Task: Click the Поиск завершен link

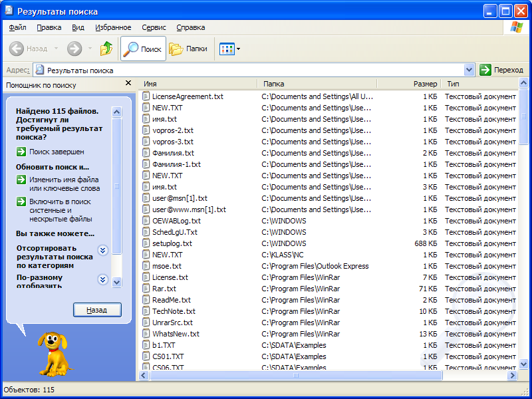Action: pos(57,152)
